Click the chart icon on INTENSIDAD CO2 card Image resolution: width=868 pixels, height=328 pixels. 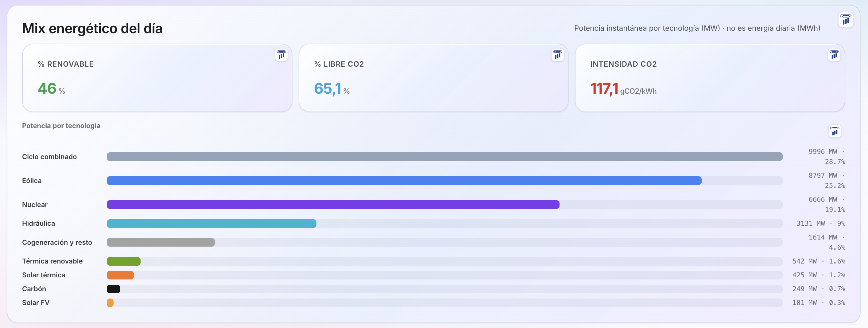[834, 55]
